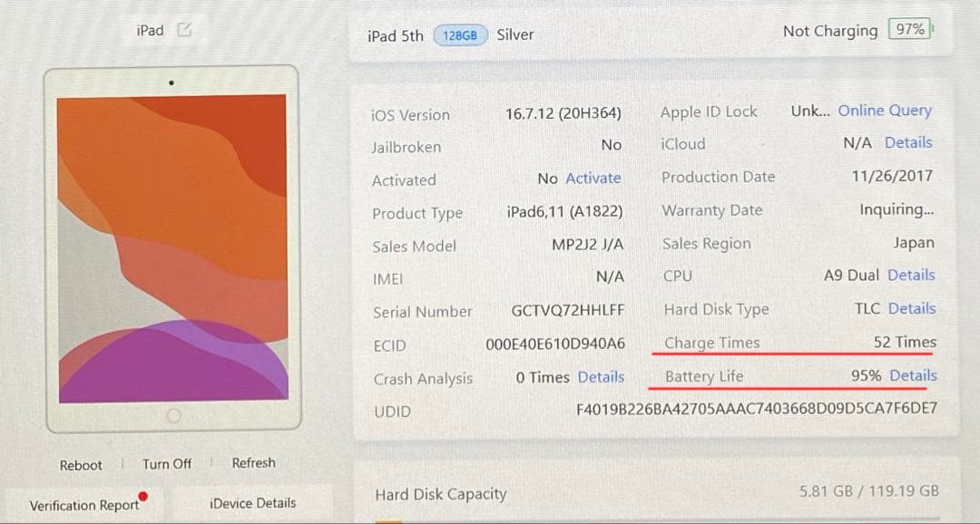This screenshot has width=980, height=524.
Task: Click the Reboot button
Action: (81, 465)
